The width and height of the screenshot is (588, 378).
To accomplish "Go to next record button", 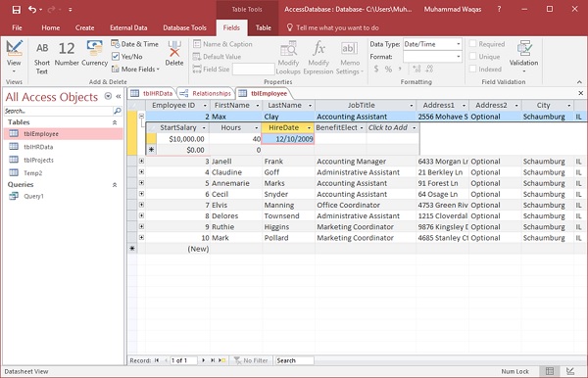I will (203, 360).
